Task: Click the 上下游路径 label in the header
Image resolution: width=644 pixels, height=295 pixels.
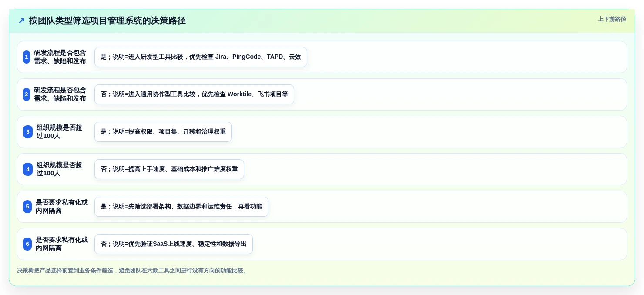Action: (x=612, y=19)
